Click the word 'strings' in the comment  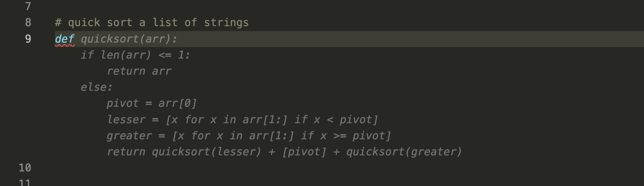click(226, 22)
